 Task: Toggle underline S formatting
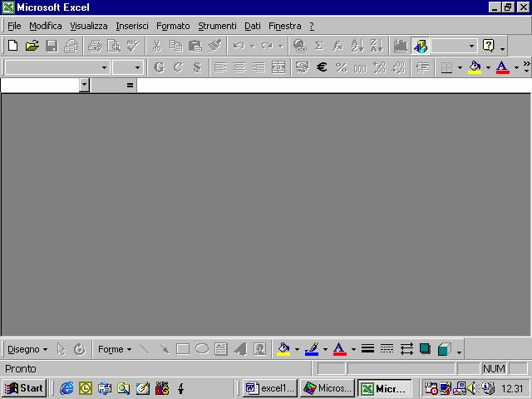pyautogui.click(x=197, y=67)
